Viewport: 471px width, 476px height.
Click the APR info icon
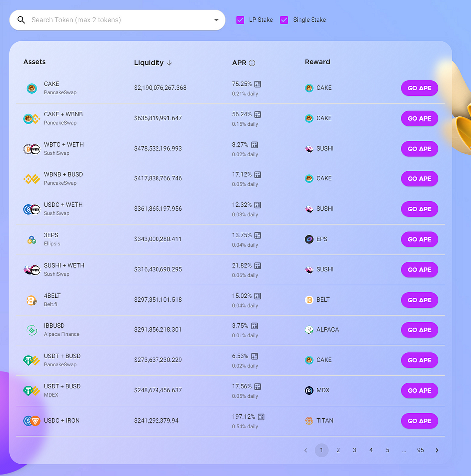tap(252, 63)
